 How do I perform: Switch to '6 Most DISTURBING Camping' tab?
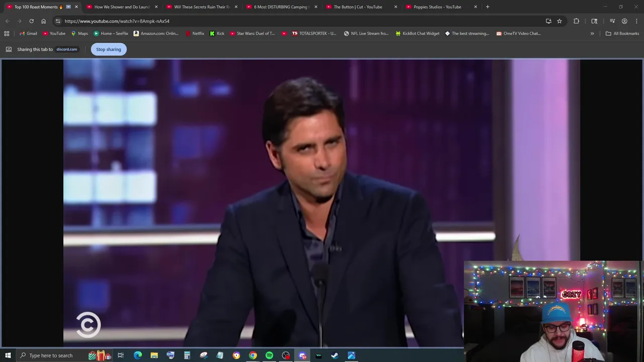[281, 7]
